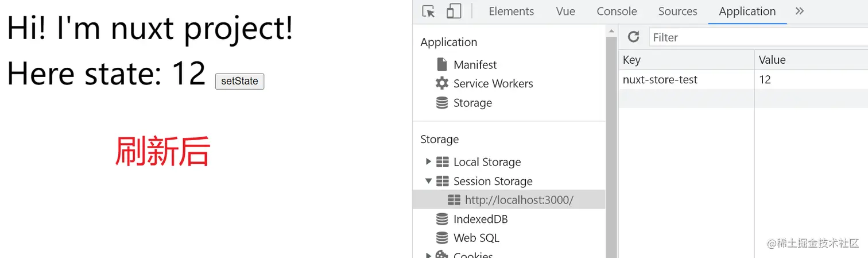Toggle the device toolbar icon
Viewport: 868px width, 258px height.
(x=454, y=11)
